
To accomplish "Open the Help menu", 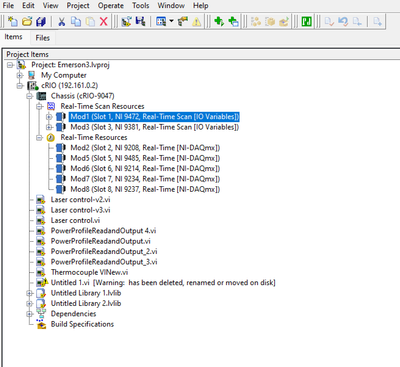I will (x=201, y=6).
